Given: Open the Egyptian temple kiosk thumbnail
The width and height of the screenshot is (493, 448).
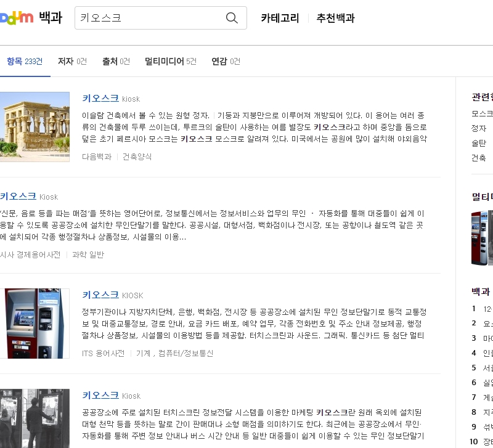Looking at the screenshot, I should (35, 126).
